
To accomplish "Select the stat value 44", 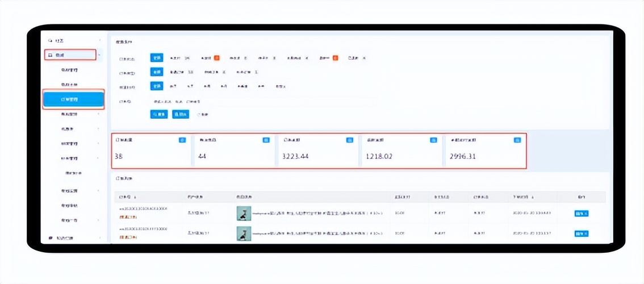I will [x=202, y=156].
